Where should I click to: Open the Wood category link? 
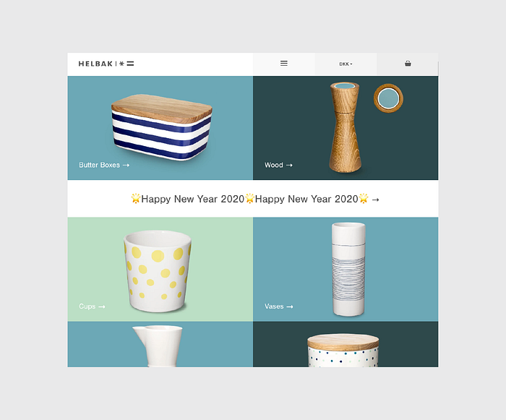[x=278, y=165]
